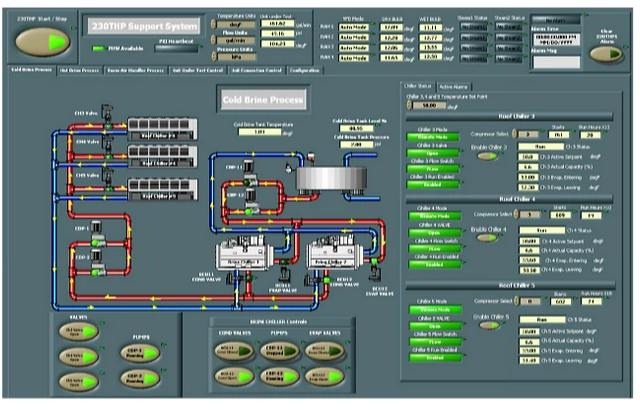Viewport: 640px width, 410px height.
Task: Click the CBP-12 pump icon in diagram
Action: [251, 201]
